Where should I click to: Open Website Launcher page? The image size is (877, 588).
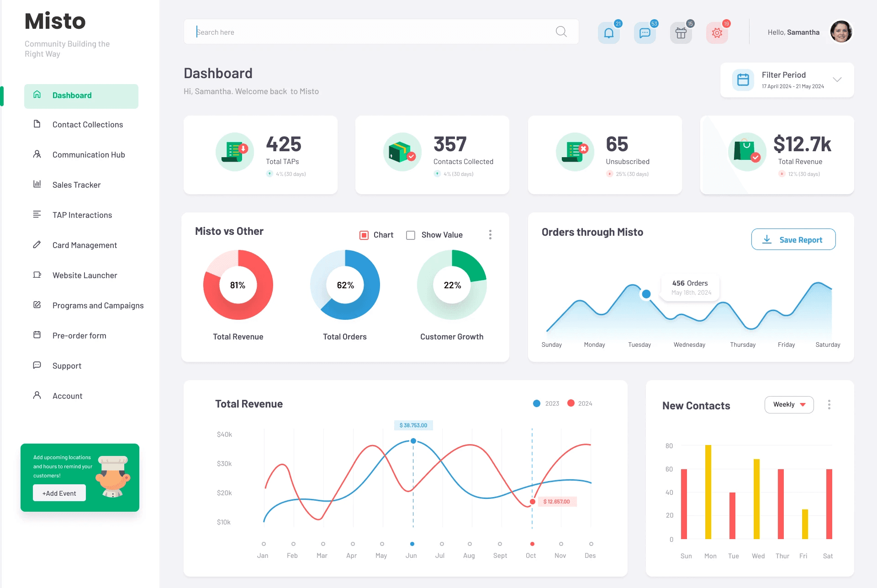point(85,275)
